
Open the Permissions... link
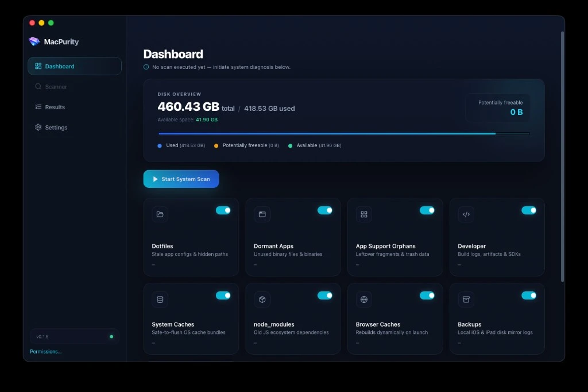46,351
